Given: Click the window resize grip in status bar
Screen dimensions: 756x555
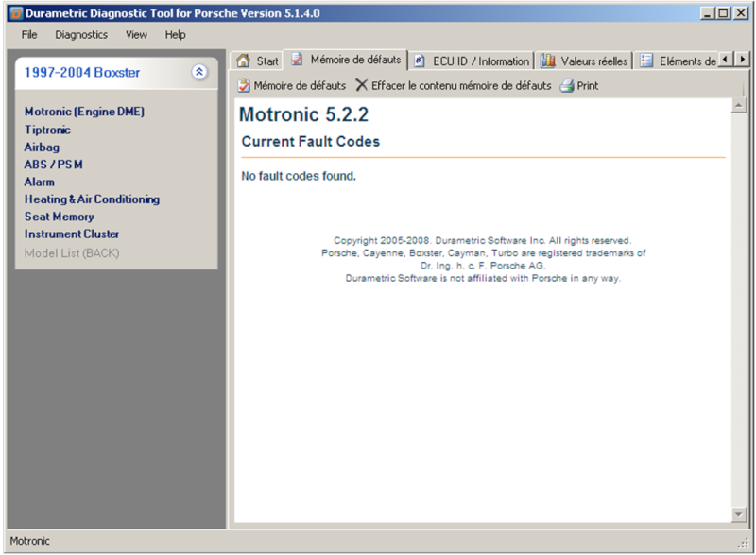Looking at the screenshot, I should pyautogui.click(x=743, y=544).
